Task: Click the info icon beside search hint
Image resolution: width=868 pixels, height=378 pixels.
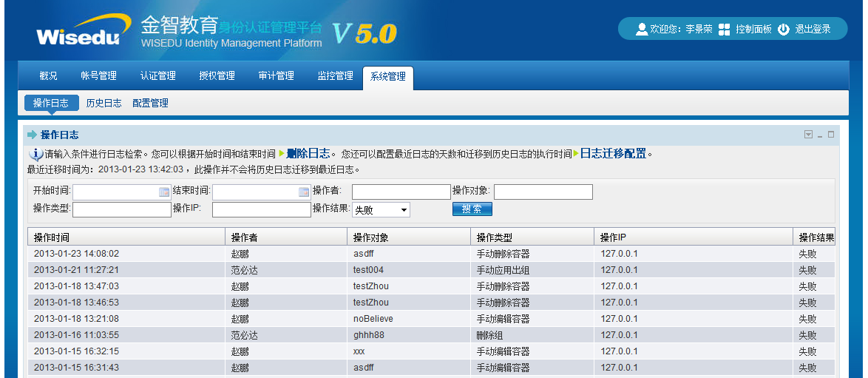Action: coord(35,155)
